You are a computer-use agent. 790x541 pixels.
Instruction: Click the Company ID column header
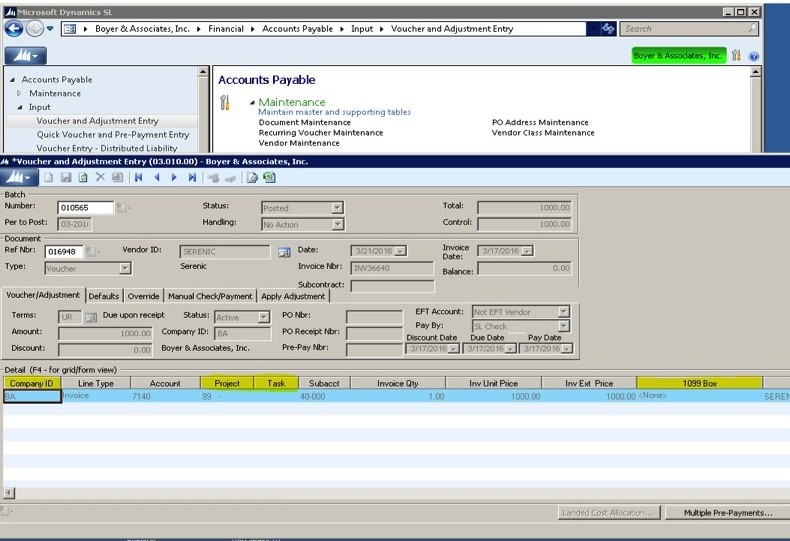32,383
